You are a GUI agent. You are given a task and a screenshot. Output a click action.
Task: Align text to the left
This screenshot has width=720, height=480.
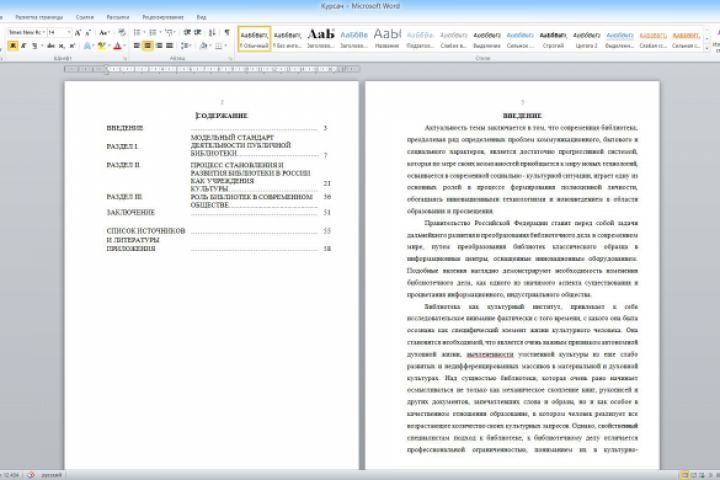click(137, 45)
